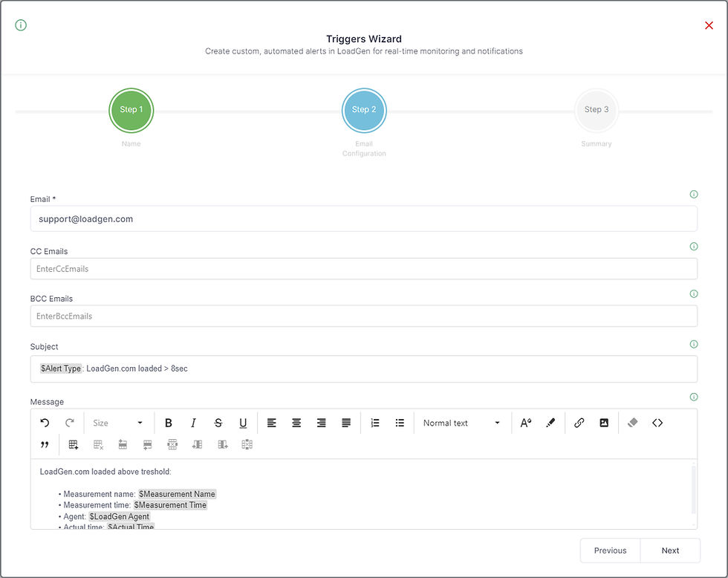Viewport: 728px width, 578px height.
Task: Open the code view editor
Action: 657,422
